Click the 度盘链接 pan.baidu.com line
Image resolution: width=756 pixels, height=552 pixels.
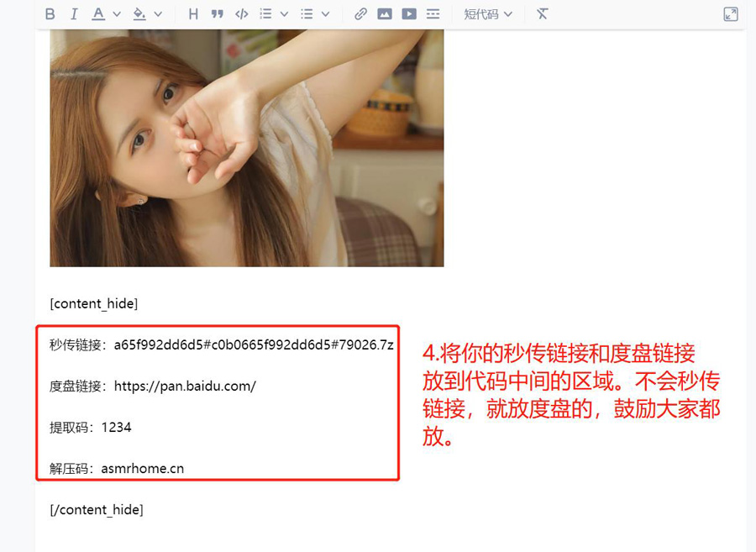pyautogui.click(x=152, y=386)
